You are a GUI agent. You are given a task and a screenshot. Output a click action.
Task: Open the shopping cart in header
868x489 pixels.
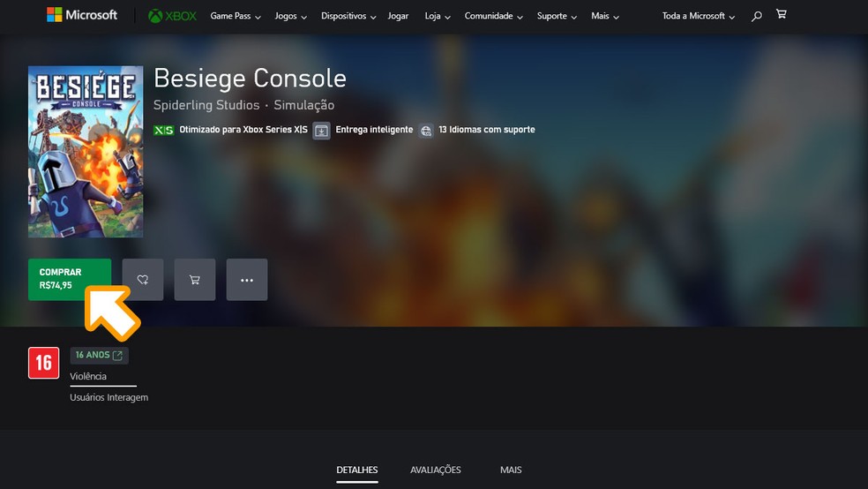point(781,14)
